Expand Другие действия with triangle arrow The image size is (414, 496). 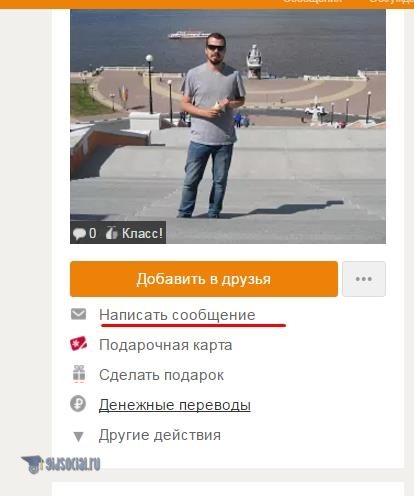point(78,436)
